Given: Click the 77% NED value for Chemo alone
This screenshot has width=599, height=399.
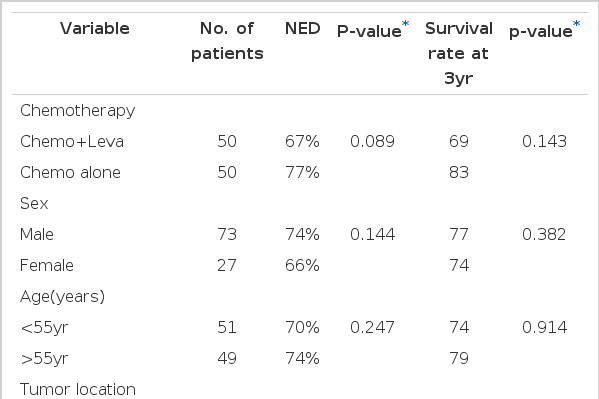Looking at the screenshot, I should [x=302, y=173].
